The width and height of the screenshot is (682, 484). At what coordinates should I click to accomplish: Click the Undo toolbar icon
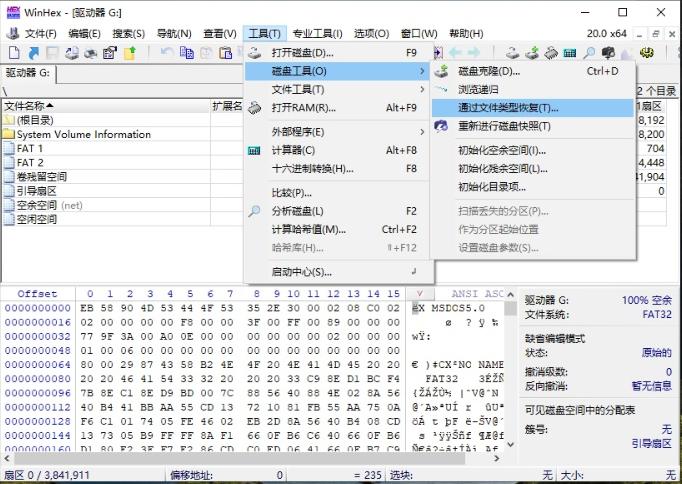pyautogui.click(x=167, y=53)
